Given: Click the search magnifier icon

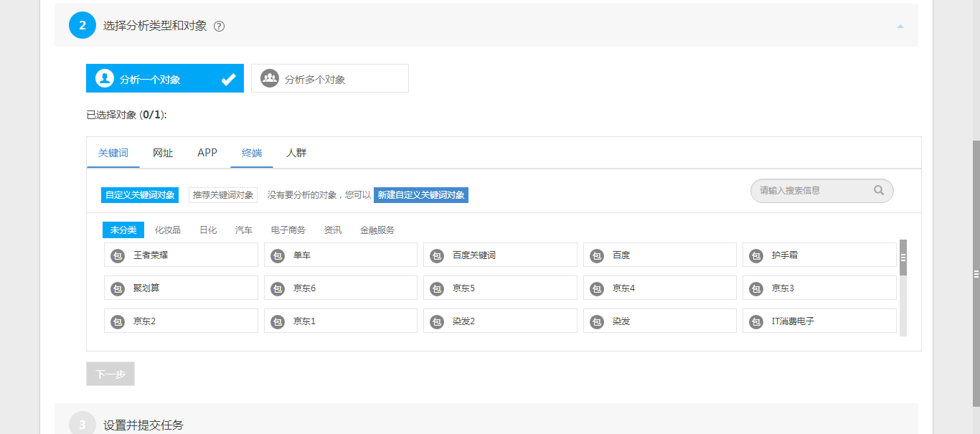Looking at the screenshot, I should click(879, 191).
